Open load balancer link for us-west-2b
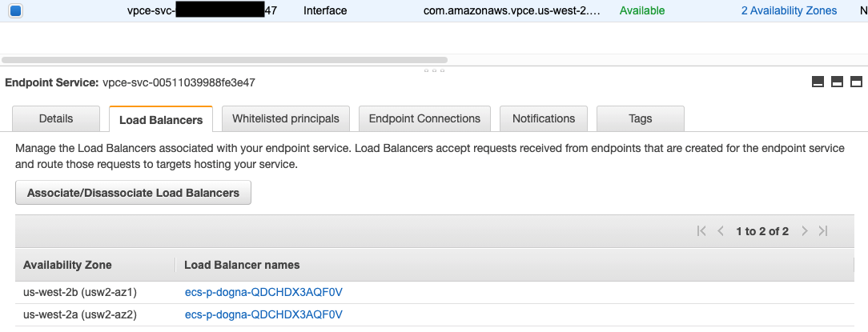Screen dimensions: 868x332 coord(263,292)
